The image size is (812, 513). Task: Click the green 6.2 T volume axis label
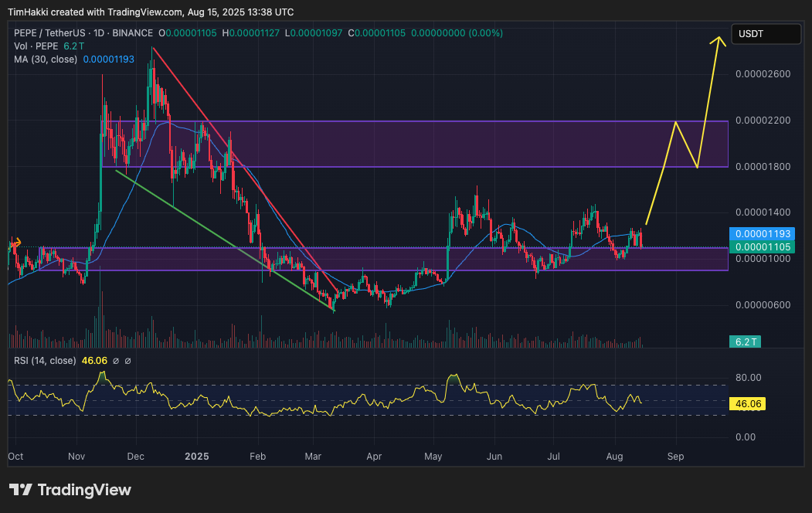point(746,341)
